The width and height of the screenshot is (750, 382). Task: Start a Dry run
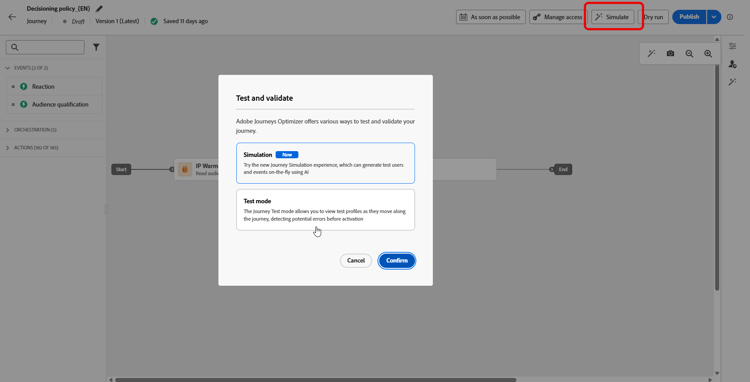(x=653, y=17)
